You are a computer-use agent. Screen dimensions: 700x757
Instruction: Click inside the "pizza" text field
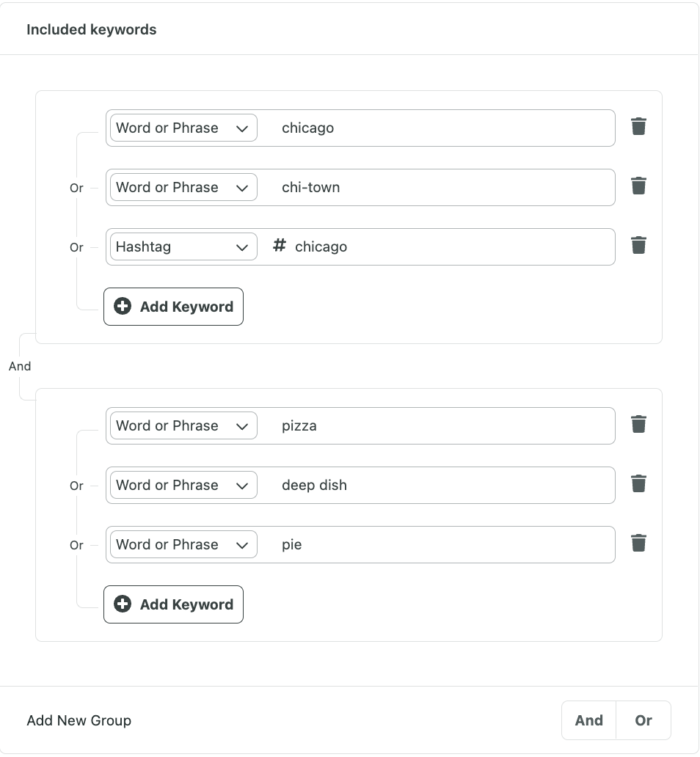[x=440, y=425]
